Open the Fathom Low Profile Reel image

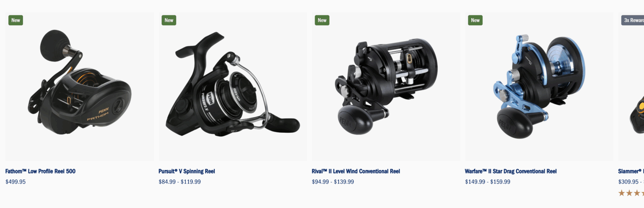79,86
